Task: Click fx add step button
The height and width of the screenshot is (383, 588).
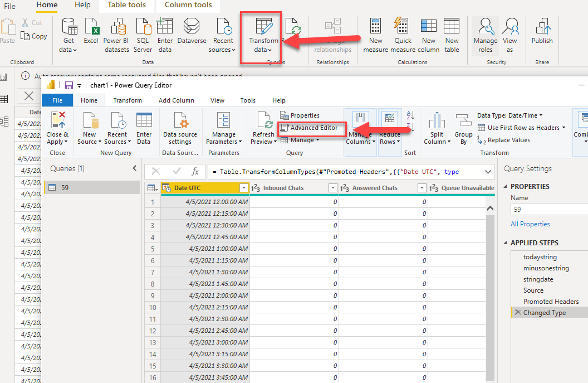Action: coord(195,172)
